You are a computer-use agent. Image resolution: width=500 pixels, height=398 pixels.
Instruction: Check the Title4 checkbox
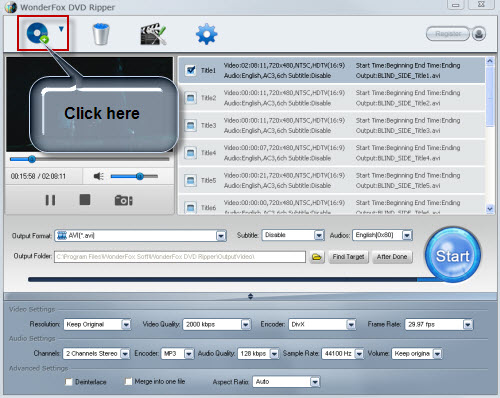(x=191, y=153)
